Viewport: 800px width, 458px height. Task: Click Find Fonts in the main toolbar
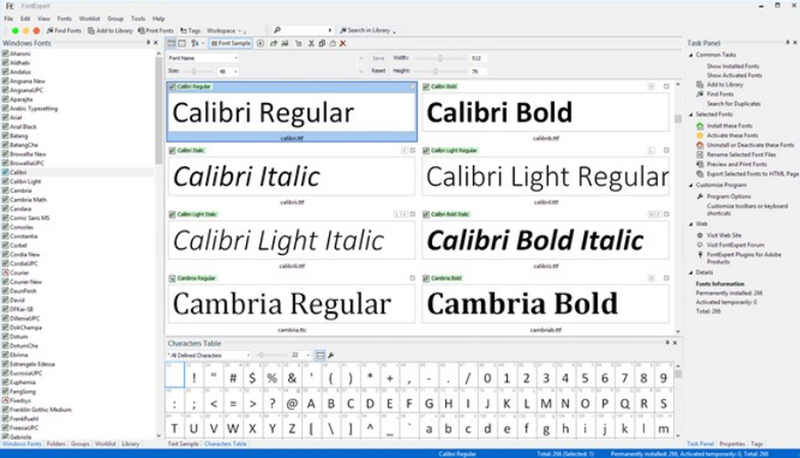tap(64, 31)
